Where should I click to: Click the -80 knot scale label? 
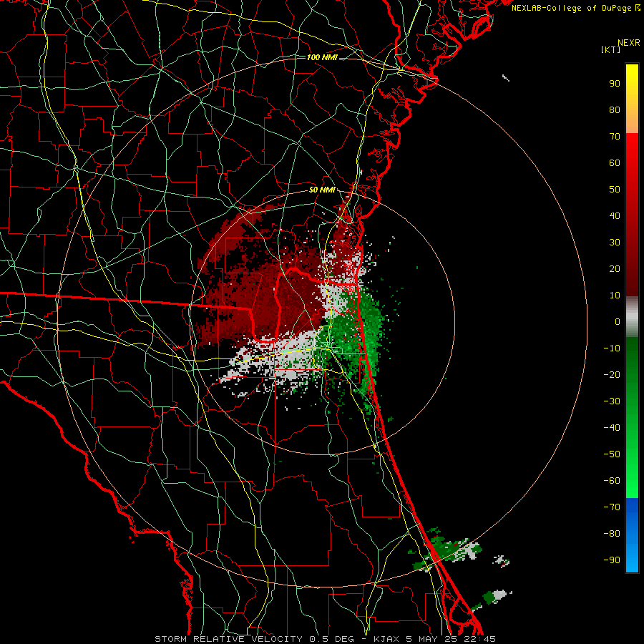point(612,534)
